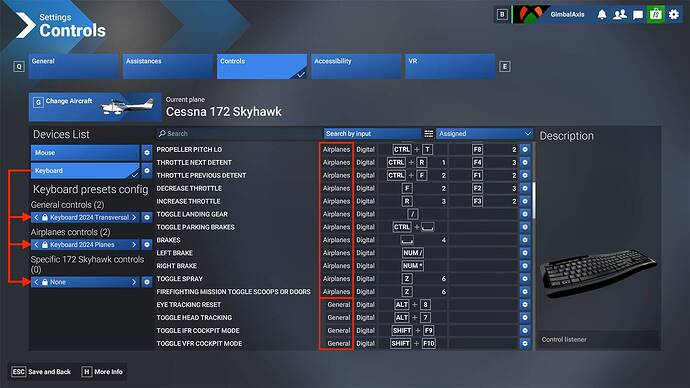Image resolution: width=690 pixels, height=388 pixels.
Task: Select FIREFIGHTING MISSION TOGGLE SCOOPS OR DOORS row
Action: point(233,292)
